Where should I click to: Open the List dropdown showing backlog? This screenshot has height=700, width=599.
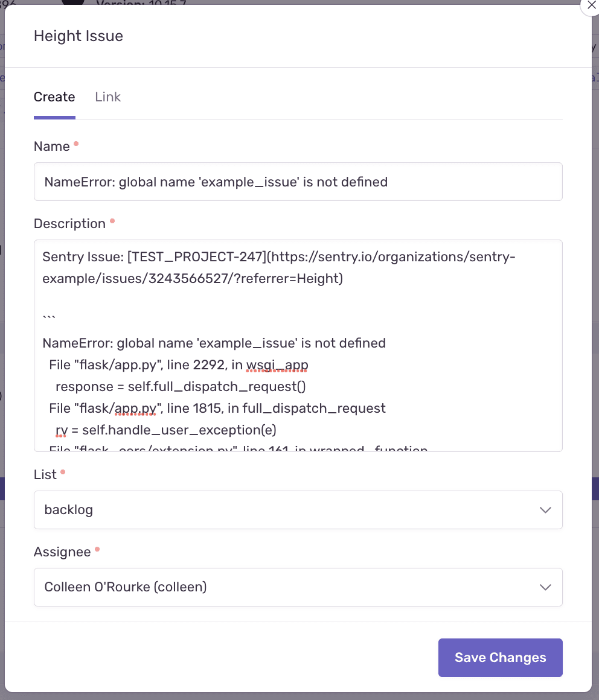coord(298,510)
